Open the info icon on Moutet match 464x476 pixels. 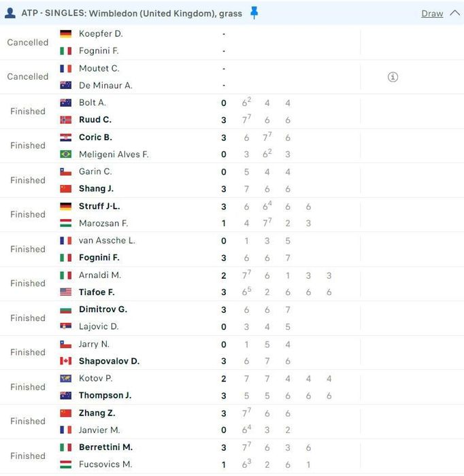point(393,77)
